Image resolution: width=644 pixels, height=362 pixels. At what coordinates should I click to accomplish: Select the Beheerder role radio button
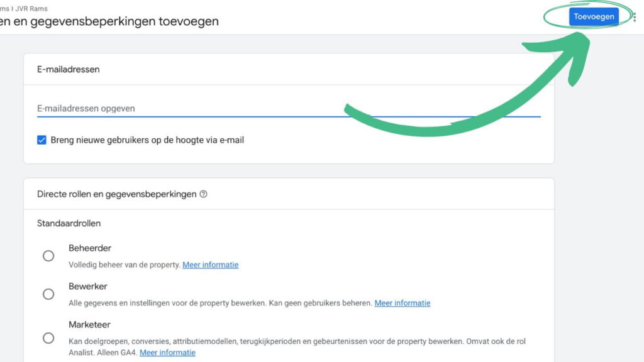pyautogui.click(x=48, y=256)
